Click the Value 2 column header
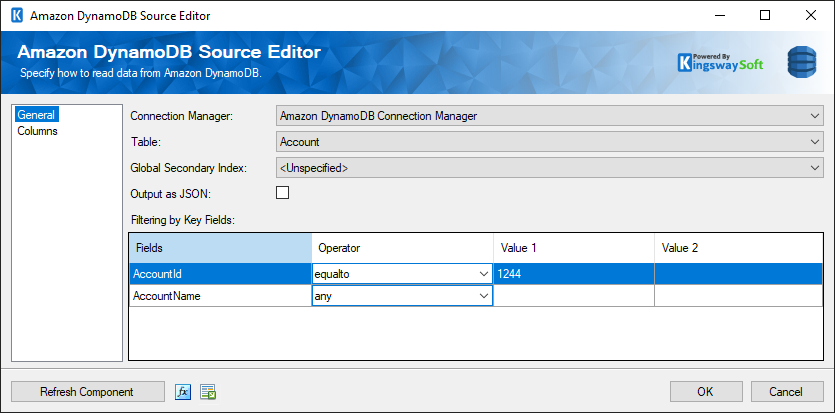This screenshot has height=413, width=835. click(739, 248)
